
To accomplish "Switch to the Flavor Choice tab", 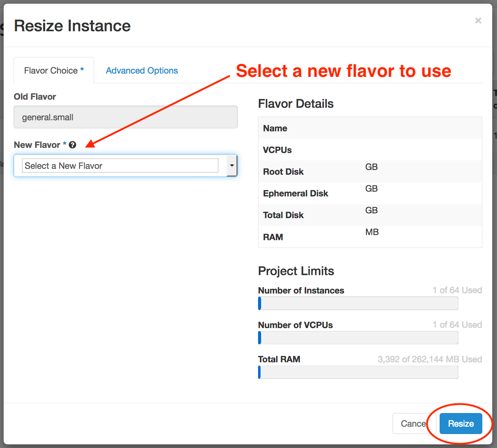I will [54, 70].
